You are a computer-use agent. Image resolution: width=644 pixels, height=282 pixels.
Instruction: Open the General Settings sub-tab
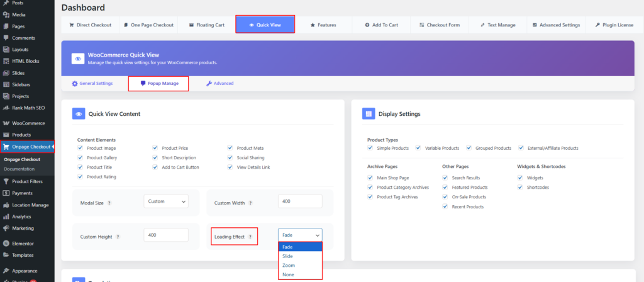click(92, 83)
